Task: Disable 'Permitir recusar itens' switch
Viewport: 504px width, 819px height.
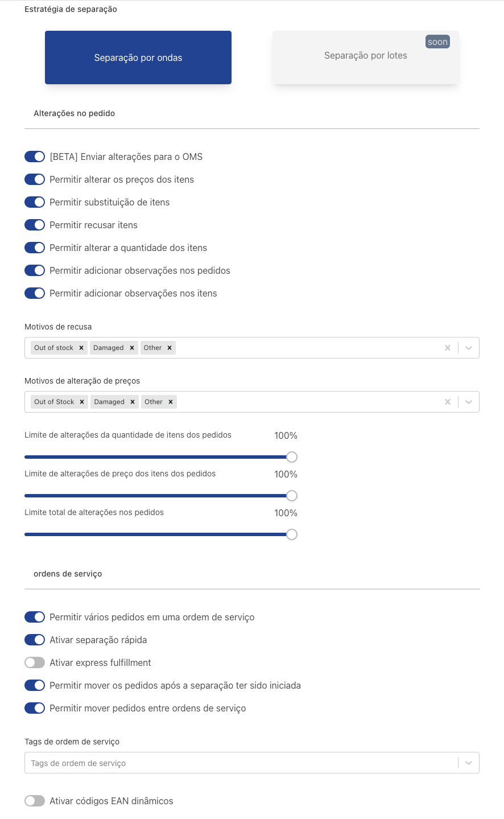Action: 35,225
